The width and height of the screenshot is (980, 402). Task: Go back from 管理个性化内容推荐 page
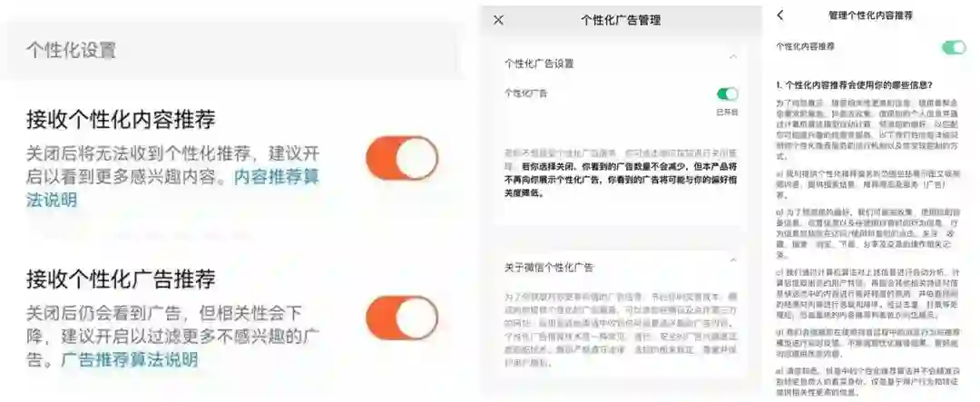pyautogui.click(x=780, y=15)
